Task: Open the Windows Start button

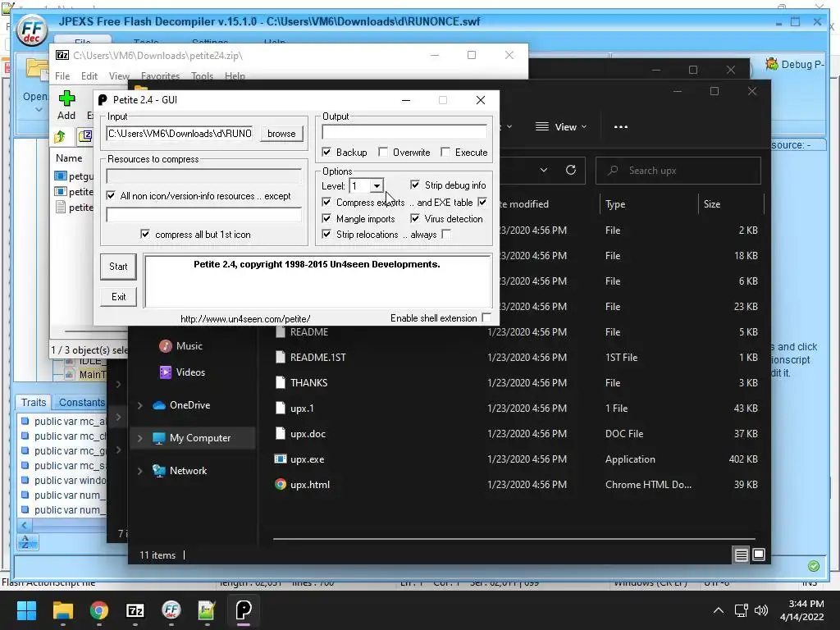Action: [26, 610]
